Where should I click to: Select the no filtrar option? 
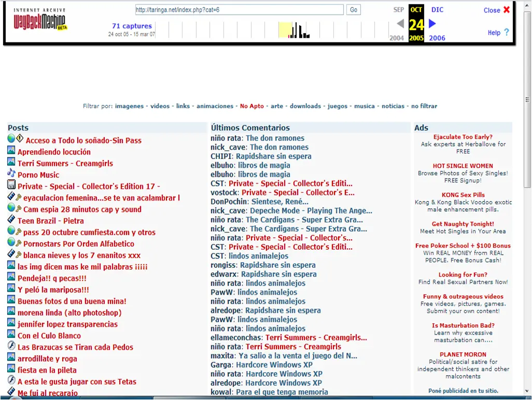pyautogui.click(x=424, y=106)
